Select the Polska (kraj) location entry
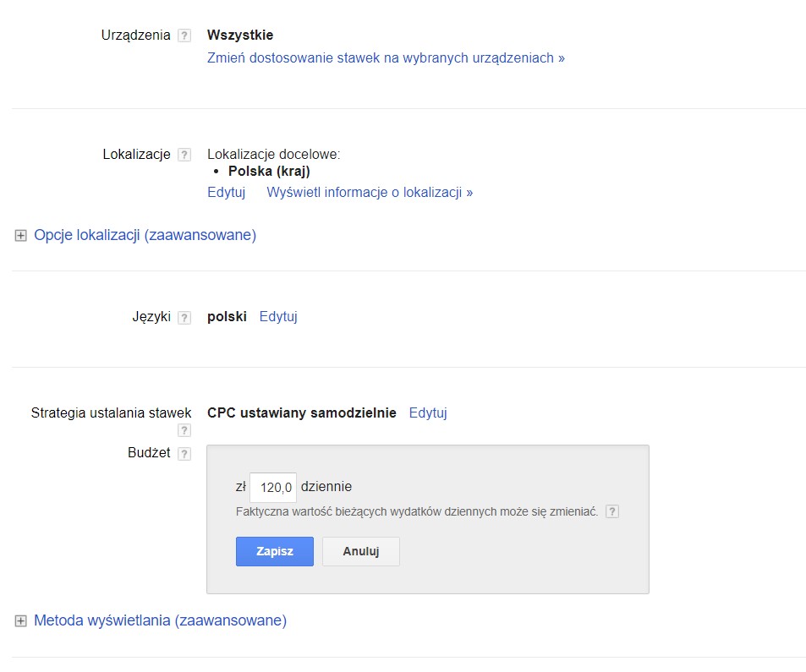Image resolution: width=806 pixels, height=672 pixels. [x=269, y=172]
